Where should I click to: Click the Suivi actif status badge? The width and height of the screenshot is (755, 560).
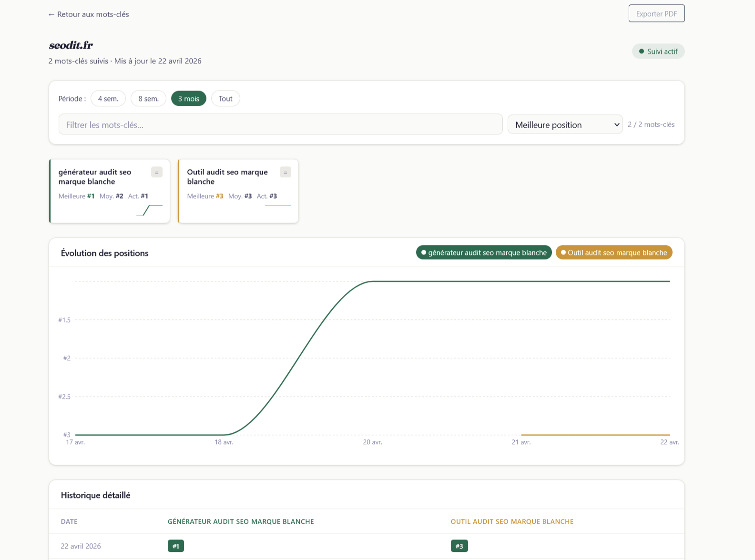click(x=658, y=51)
